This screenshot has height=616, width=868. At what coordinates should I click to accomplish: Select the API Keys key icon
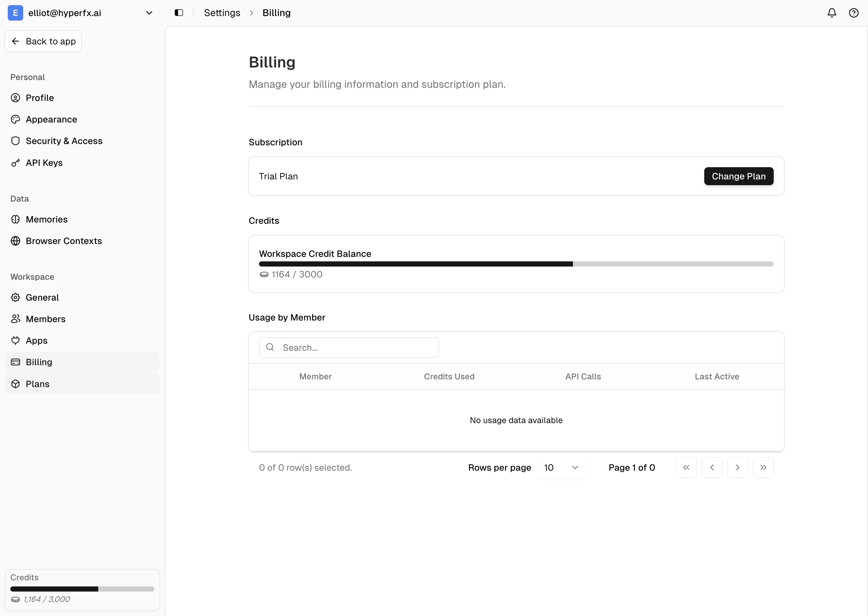tap(15, 162)
